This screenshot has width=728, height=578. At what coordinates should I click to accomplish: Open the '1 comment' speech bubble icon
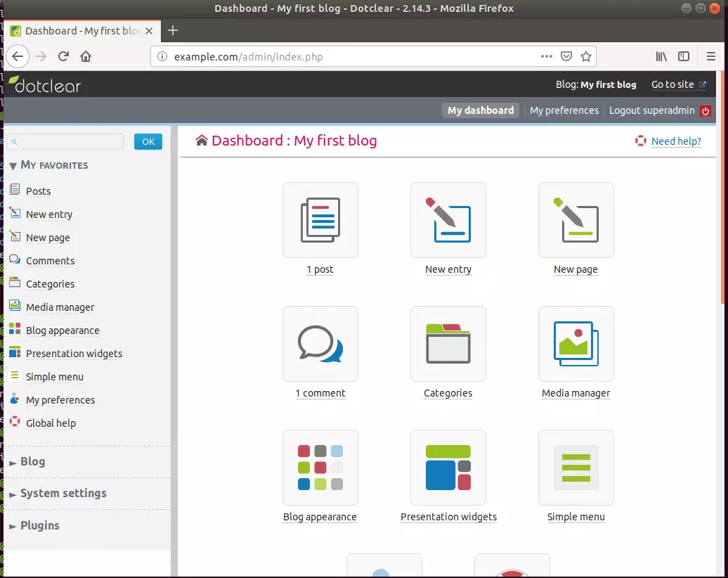pyautogui.click(x=320, y=344)
